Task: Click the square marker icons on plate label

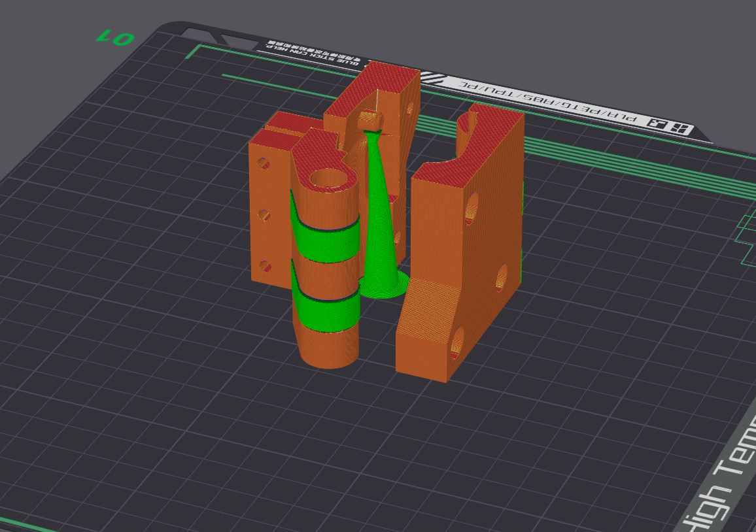Action: [x=668, y=125]
